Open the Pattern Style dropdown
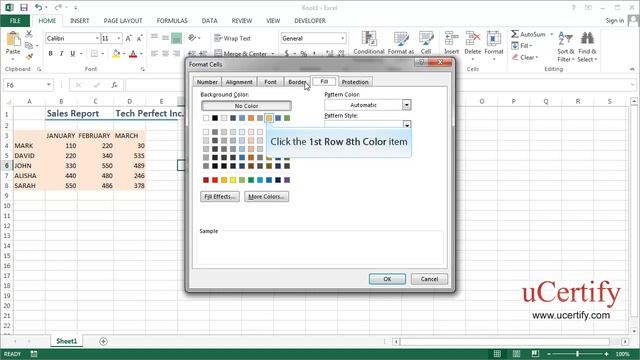The image size is (640, 360). (x=407, y=124)
